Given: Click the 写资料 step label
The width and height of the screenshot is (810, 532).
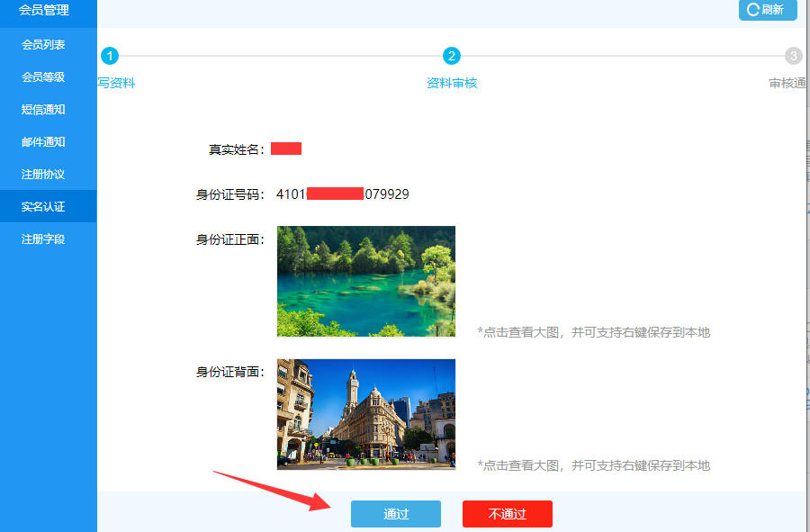Looking at the screenshot, I should coord(116,83).
